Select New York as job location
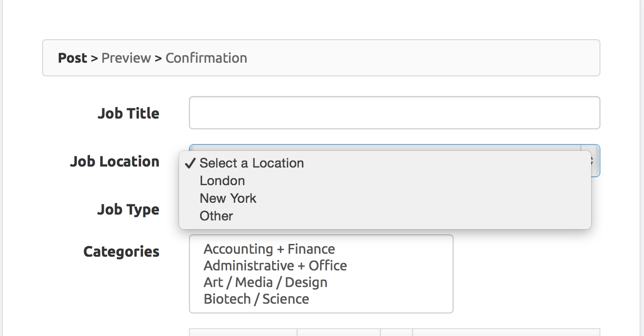This screenshot has width=644, height=336. (x=228, y=198)
